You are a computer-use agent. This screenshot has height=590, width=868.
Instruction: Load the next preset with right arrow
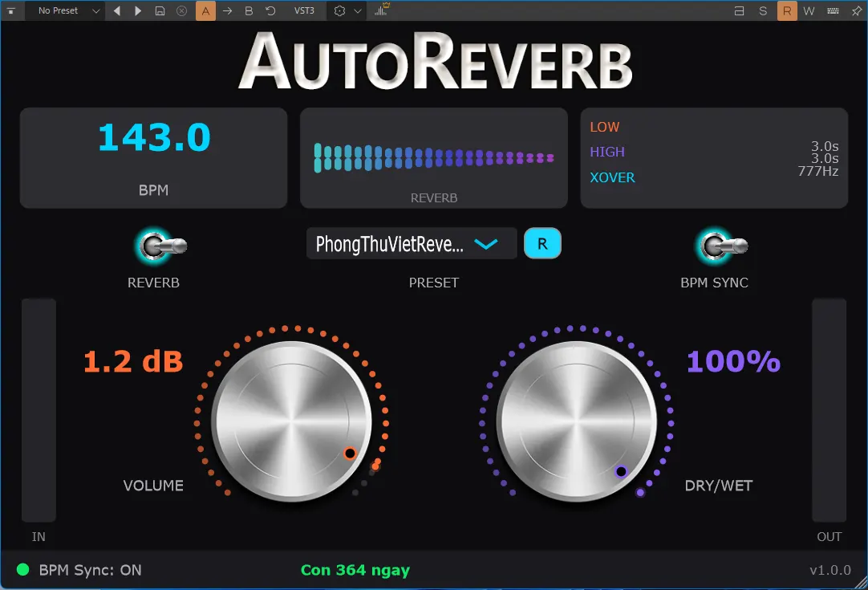point(138,10)
